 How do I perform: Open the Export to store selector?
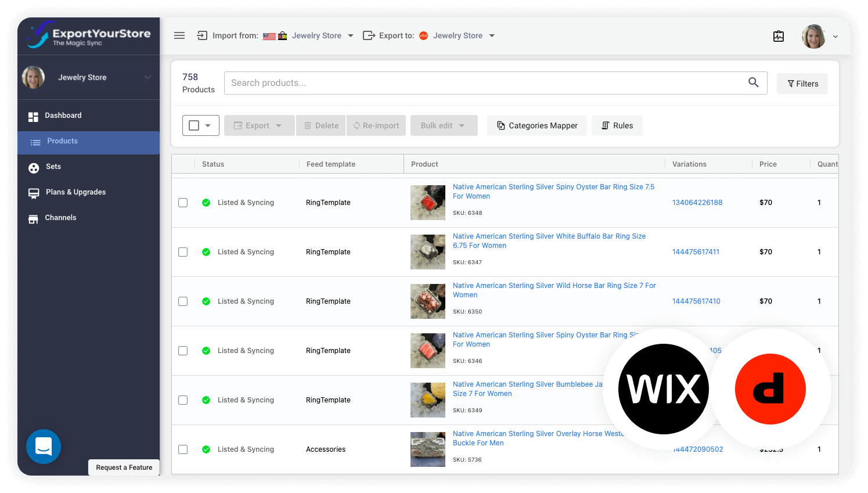[491, 35]
